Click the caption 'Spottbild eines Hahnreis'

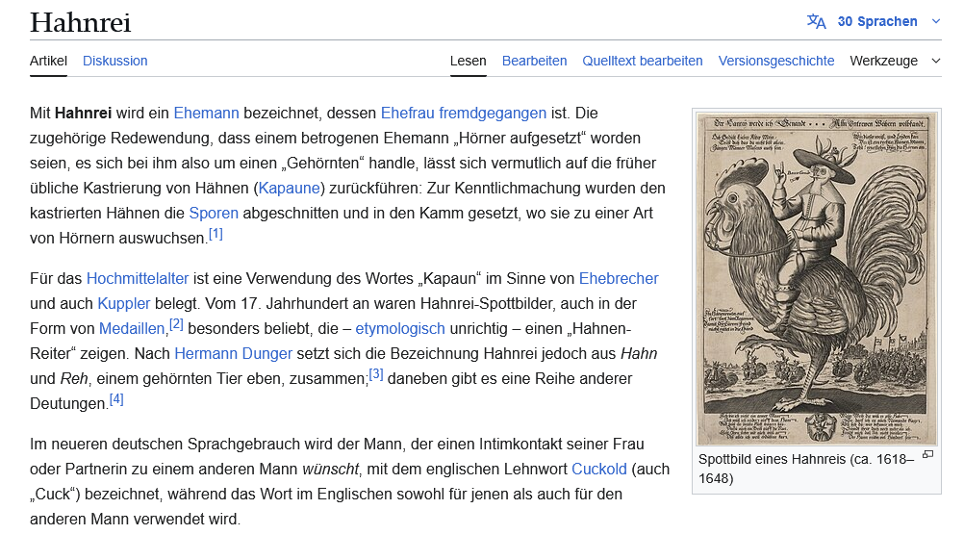[773, 459]
